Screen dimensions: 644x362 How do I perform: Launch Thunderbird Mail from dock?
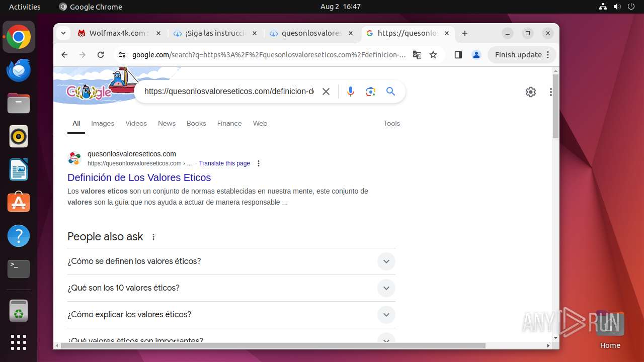click(x=19, y=70)
